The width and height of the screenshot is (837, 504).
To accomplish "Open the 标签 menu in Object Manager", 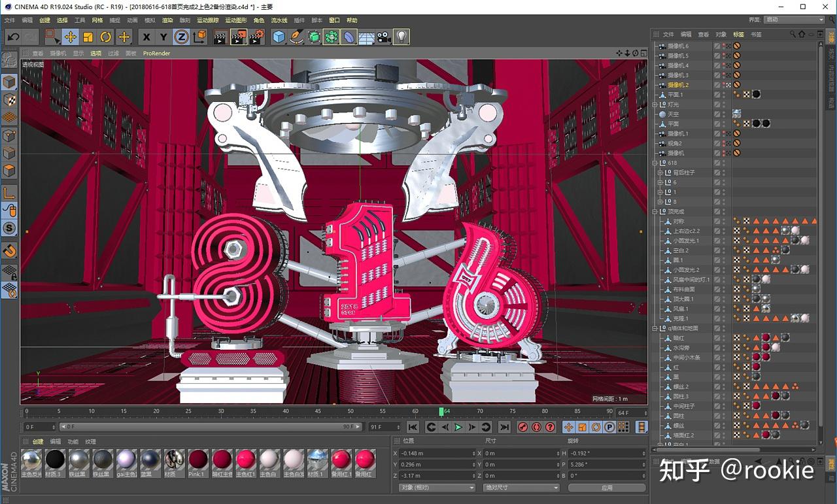I will (x=738, y=34).
